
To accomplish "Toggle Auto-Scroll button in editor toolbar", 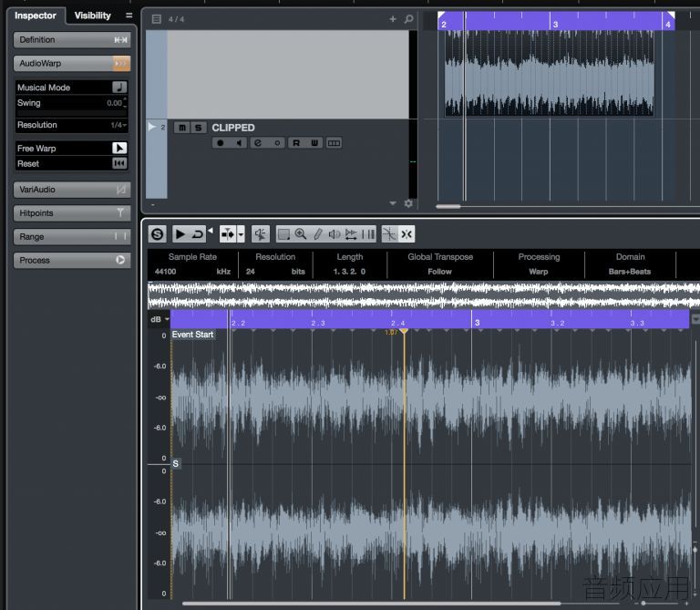I will tap(228, 234).
